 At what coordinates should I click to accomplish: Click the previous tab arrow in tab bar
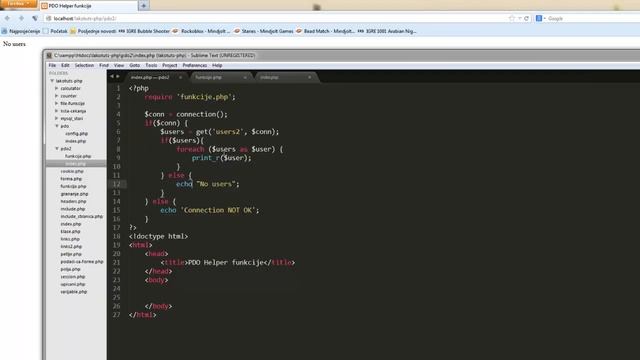coord(112,76)
